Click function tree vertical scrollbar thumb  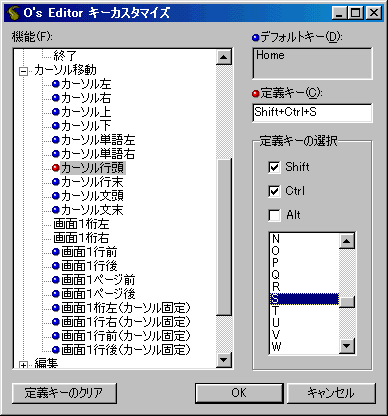(x=224, y=237)
